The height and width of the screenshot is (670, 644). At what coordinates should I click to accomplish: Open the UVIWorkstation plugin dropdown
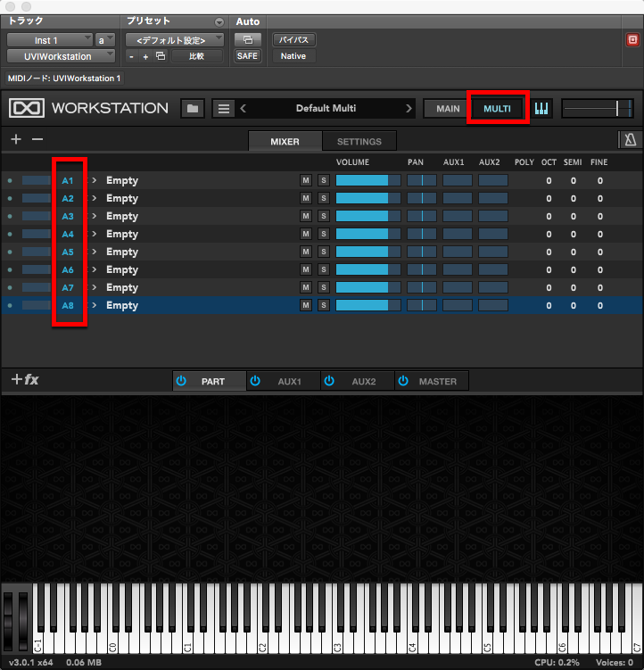(62, 56)
